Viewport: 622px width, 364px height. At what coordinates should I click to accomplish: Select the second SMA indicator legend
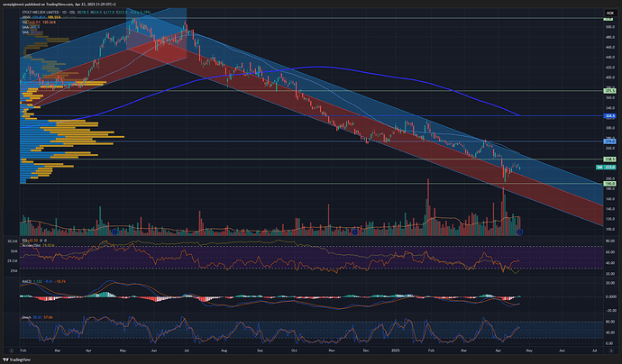coord(25,32)
